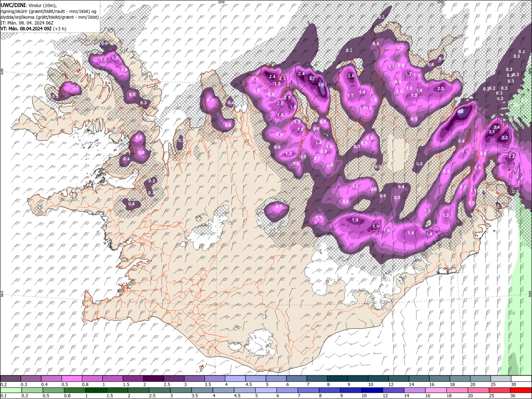Select the violet 14 swatch in bottom legend row
The image size is (532, 399).
click(x=414, y=390)
